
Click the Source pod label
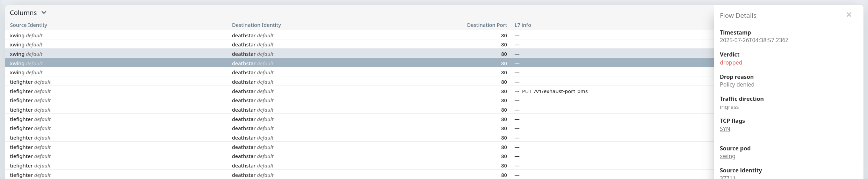click(735, 148)
